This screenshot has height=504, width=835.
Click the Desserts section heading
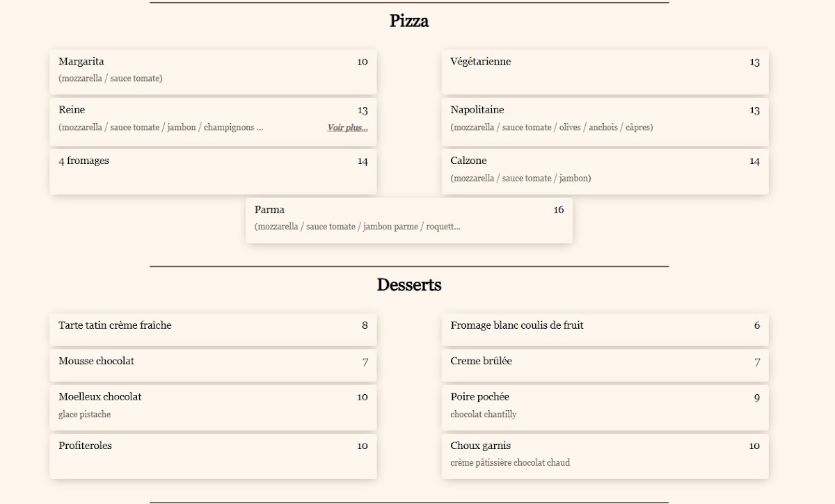pos(409,285)
